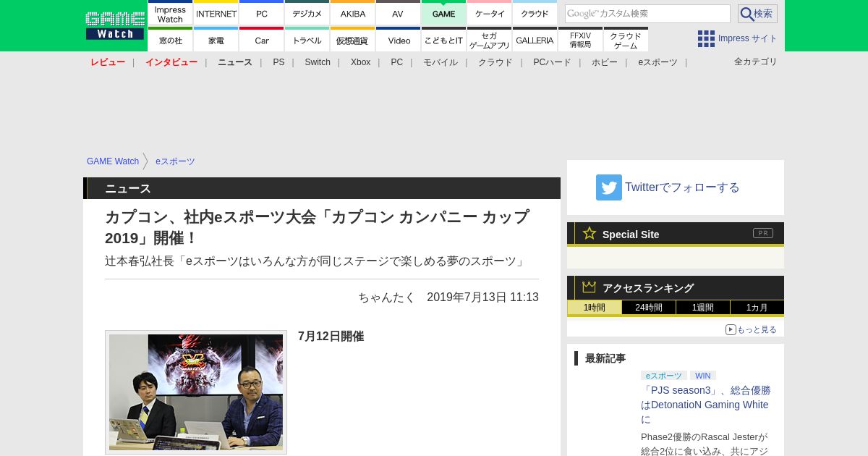Select モバイル in category menu

[x=441, y=62]
